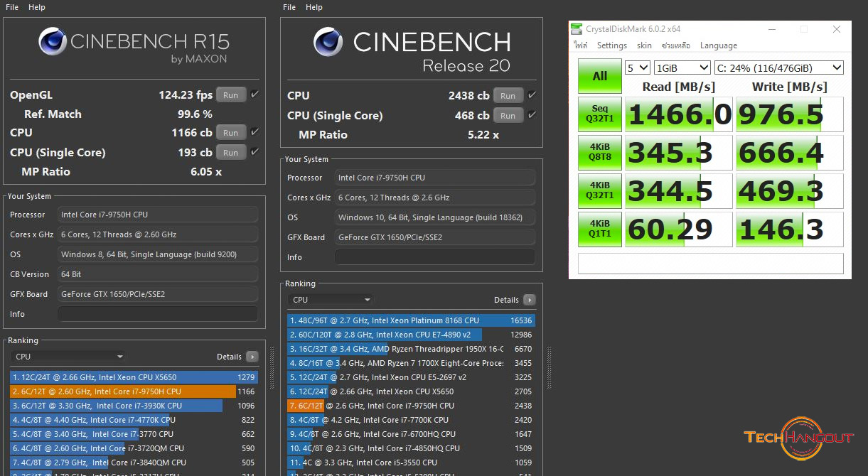Image resolution: width=868 pixels, height=476 pixels.
Task: Open the ช่วยเหลือ menu in CrystalDiskMark
Action: (676, 45)
